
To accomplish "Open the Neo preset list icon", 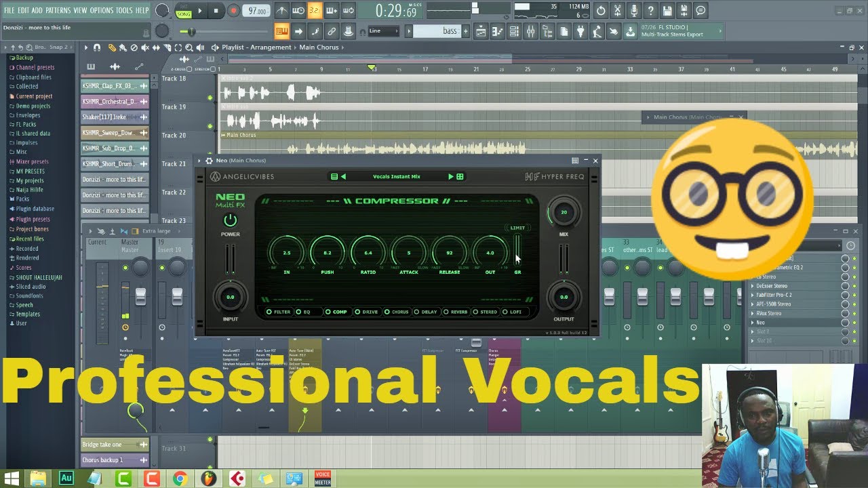I will point(334,177).
